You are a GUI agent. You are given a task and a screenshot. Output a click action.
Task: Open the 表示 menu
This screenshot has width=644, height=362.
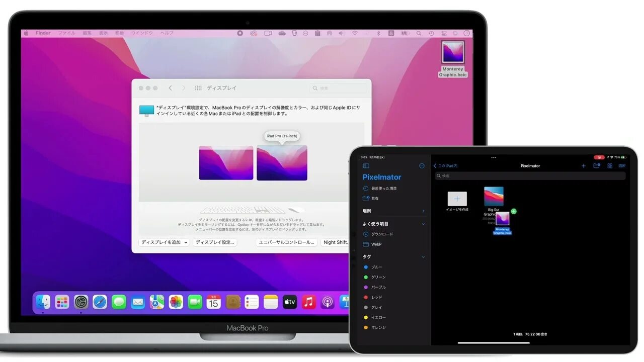click(103, 33)
